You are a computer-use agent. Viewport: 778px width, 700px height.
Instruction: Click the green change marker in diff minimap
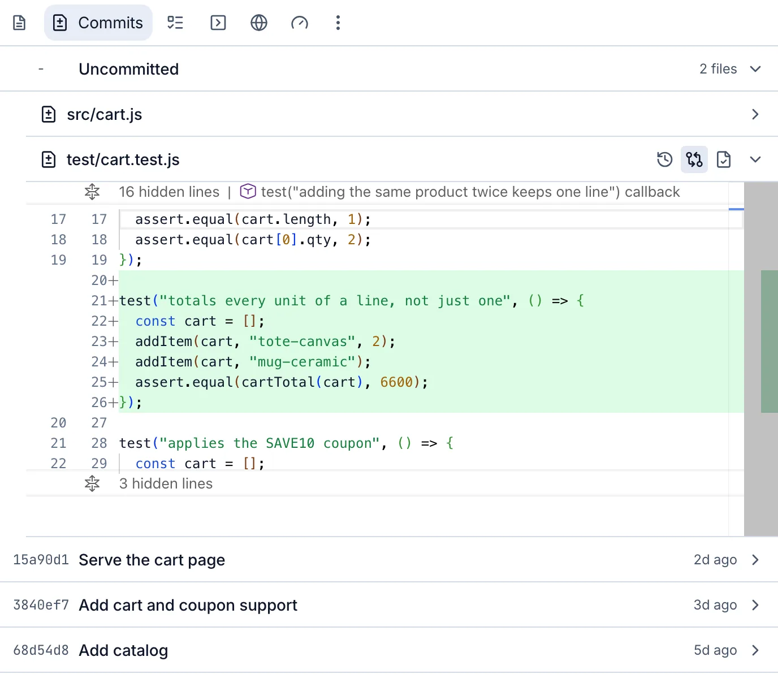pos(770,342)
